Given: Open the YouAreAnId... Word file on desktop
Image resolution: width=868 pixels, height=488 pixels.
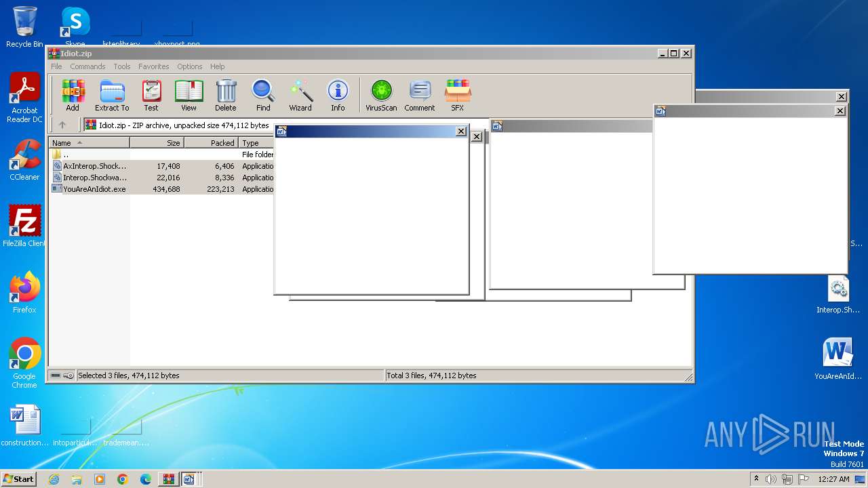Looking at the screenshot, I should point(838,359).
